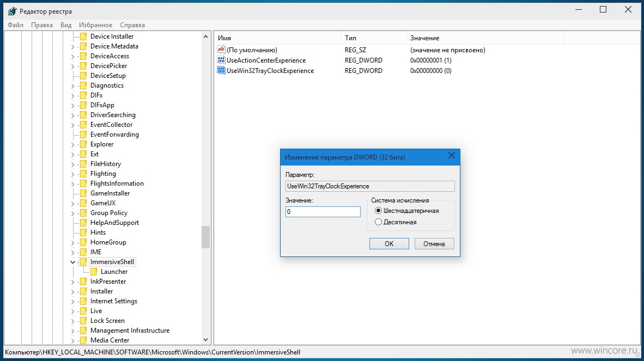Click the Explorer folder icon
This screenshot has width=644, height=361.
point(83,144)
